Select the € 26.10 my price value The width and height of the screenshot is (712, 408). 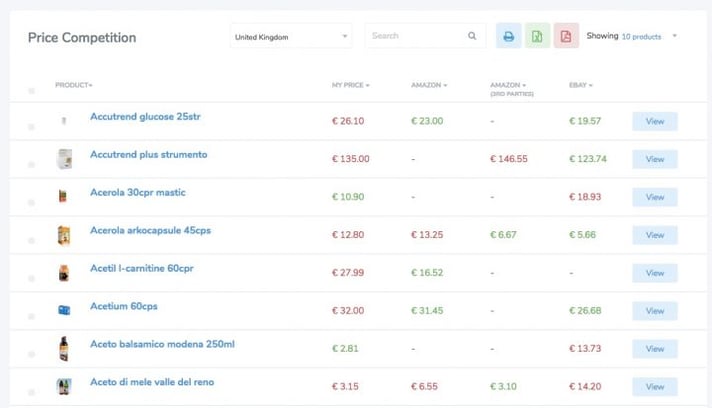[x=348, y=121]
